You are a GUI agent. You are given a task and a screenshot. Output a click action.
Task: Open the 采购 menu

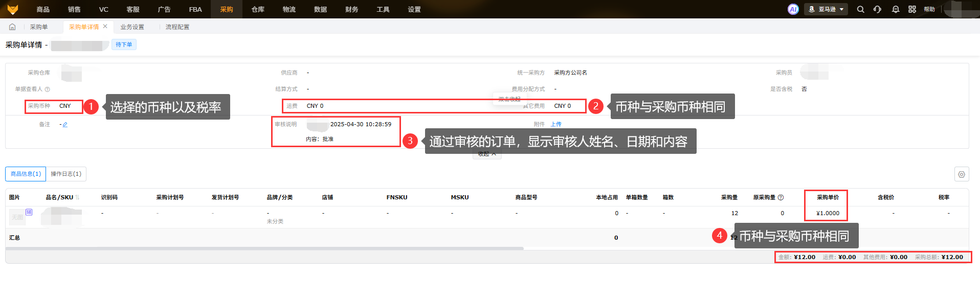(227, 9)
